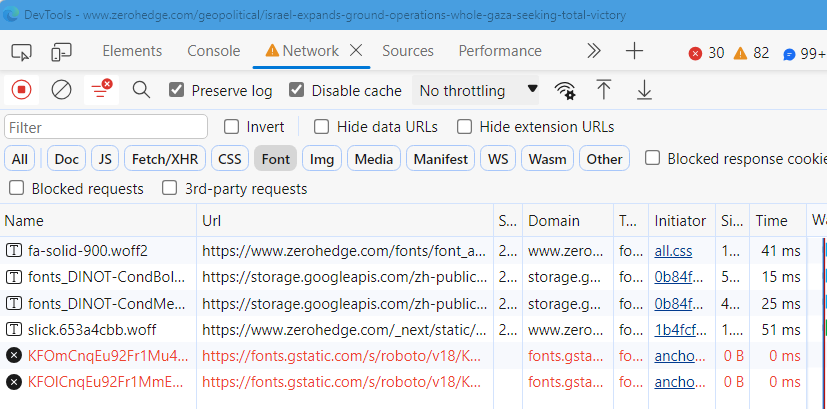Open the Performance tab
Image resolution: width=827 pixels, height=409 pixels.
click(500, 51)
